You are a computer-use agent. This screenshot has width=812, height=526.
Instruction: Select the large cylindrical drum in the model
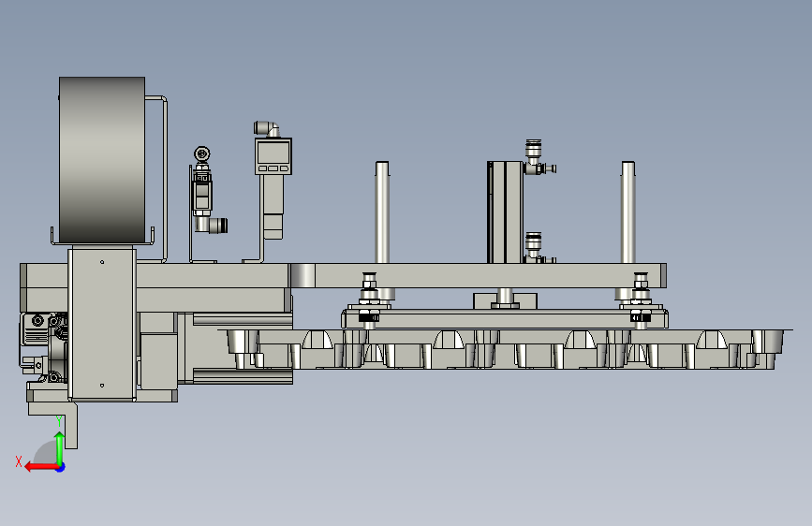tap(102, 159)
